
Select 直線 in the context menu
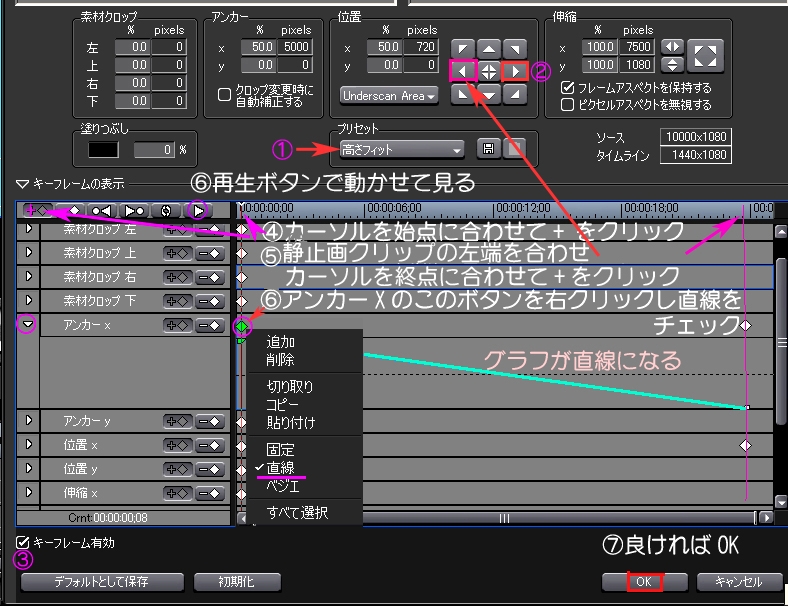[x=280, y=467]
